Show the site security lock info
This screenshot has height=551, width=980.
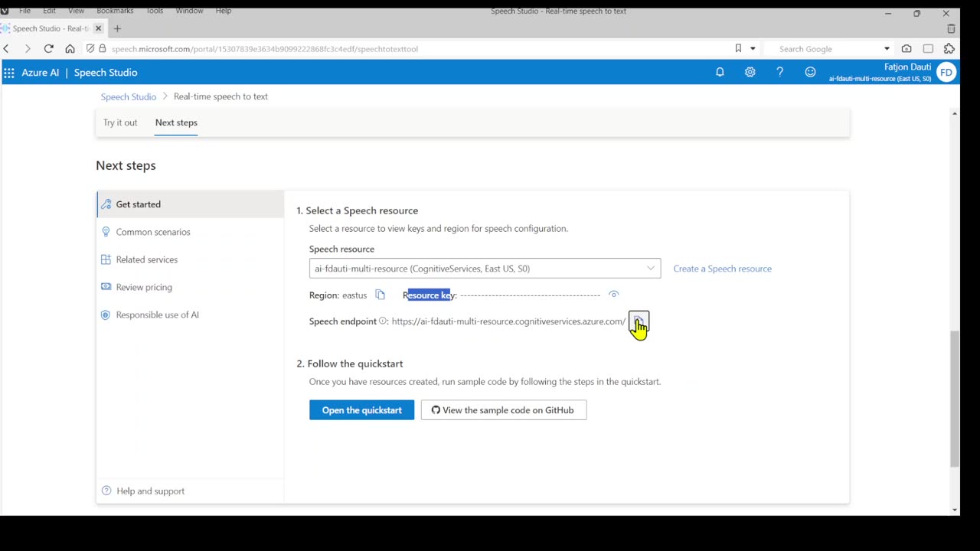pos(102,48)
